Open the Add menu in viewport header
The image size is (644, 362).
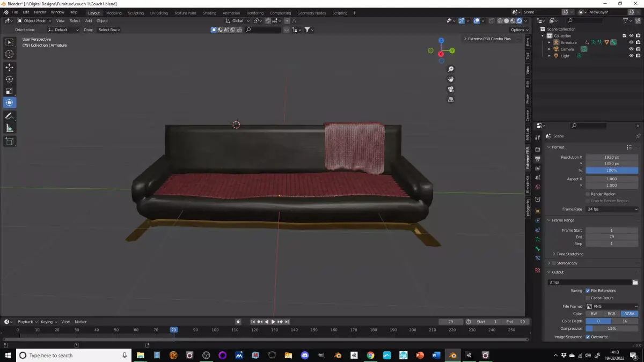[88, 21]
